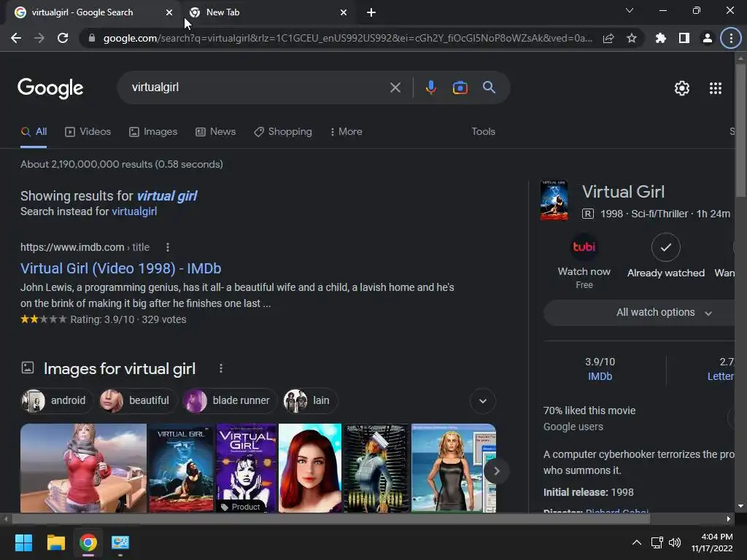
Task: Clear the search box text
Action: [x=395, y=87]
